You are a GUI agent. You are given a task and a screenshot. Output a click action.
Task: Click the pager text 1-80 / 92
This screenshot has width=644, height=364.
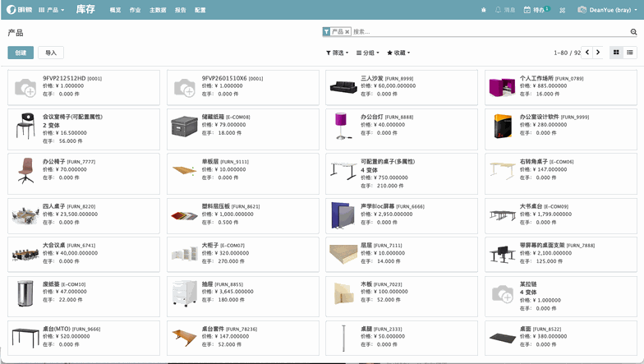567,53
